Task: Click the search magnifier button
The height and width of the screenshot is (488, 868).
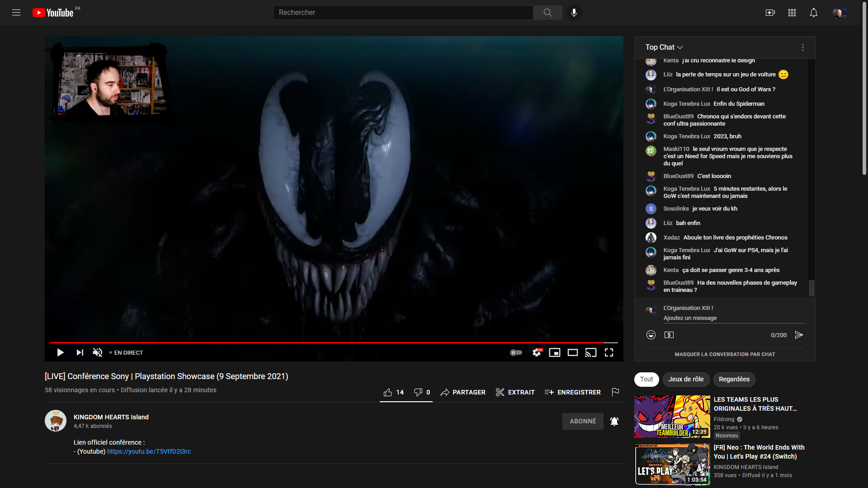Action: (547, 13)
